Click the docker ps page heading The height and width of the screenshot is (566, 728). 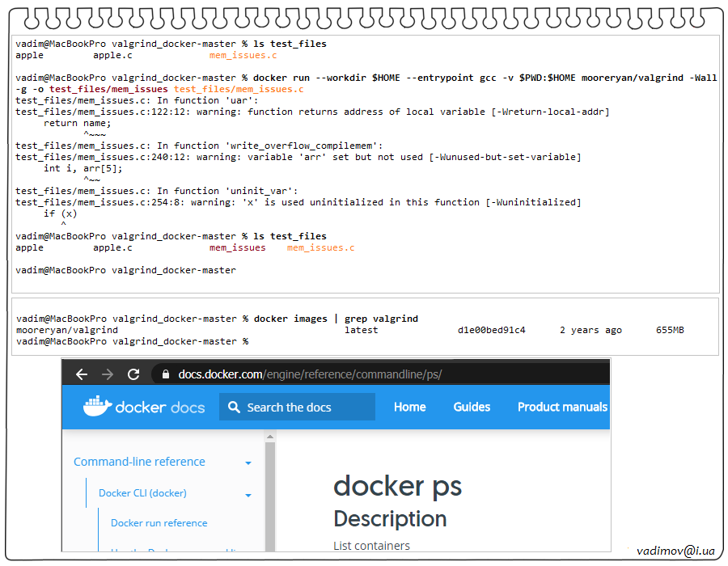click(397, 486)
